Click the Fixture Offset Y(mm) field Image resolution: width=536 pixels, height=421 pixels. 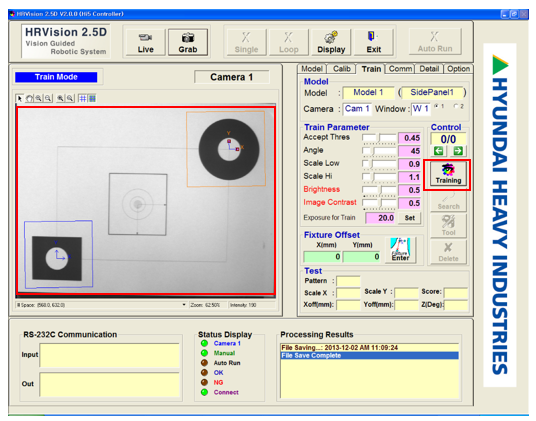coord(361,257)
